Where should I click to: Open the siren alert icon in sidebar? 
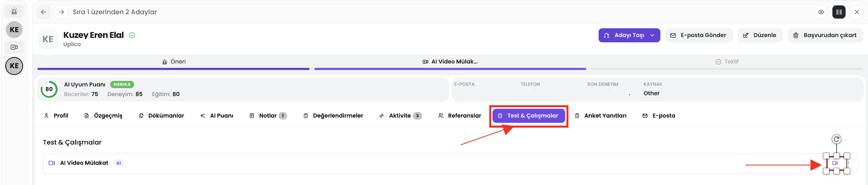click(x=14, y=11)
